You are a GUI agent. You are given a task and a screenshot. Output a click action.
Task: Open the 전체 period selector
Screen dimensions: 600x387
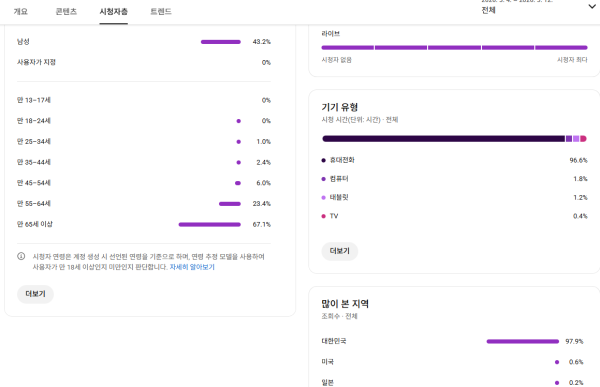pyautogui.click(x=489, y=10)
